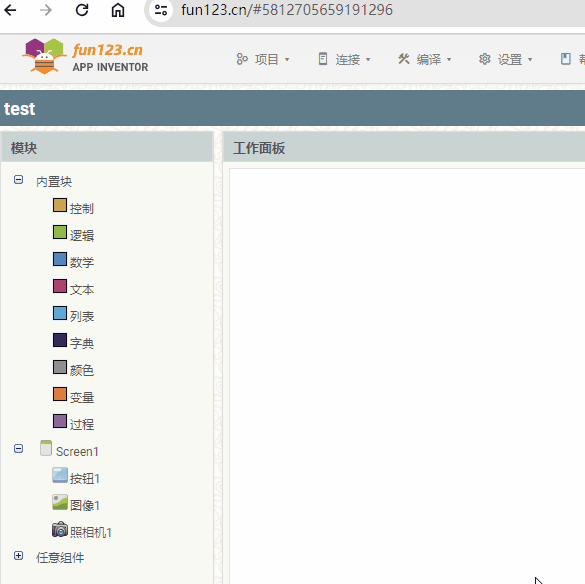
Task: Go back using browser back arrow
Action: click(10, 10)
